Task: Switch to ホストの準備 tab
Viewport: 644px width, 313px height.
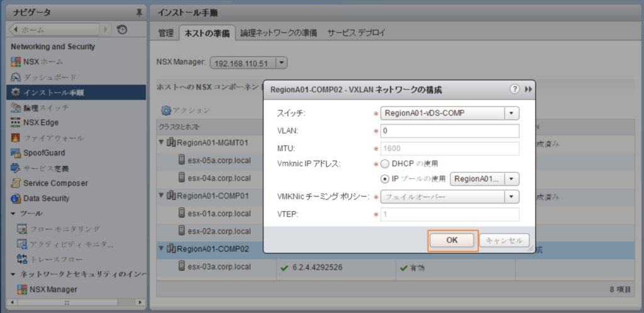Action: pos(207,33)
